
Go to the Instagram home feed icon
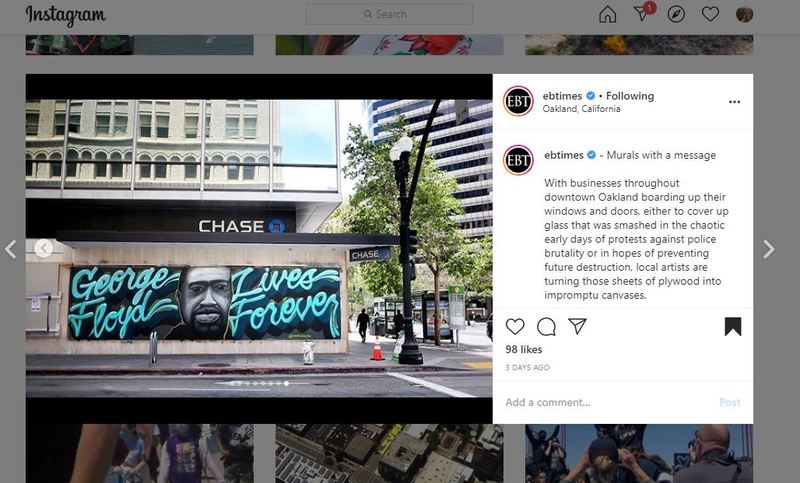(x=607, y=15)
